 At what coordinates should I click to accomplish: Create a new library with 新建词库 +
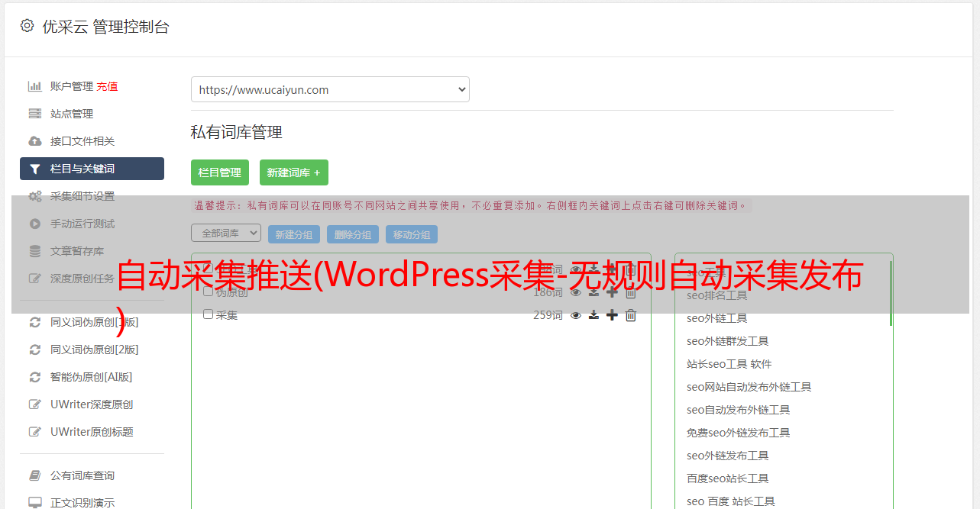pos(294,172)
